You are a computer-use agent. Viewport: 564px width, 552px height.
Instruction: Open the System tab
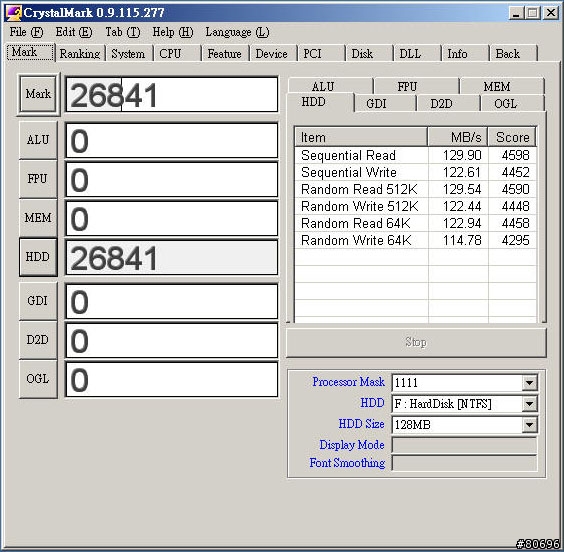click(128, 54)
